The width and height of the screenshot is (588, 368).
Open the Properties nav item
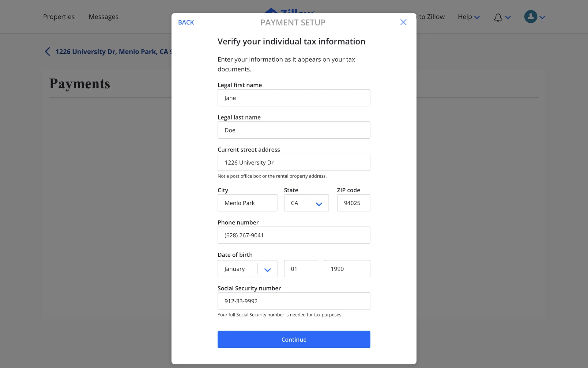tap(59, 17)
